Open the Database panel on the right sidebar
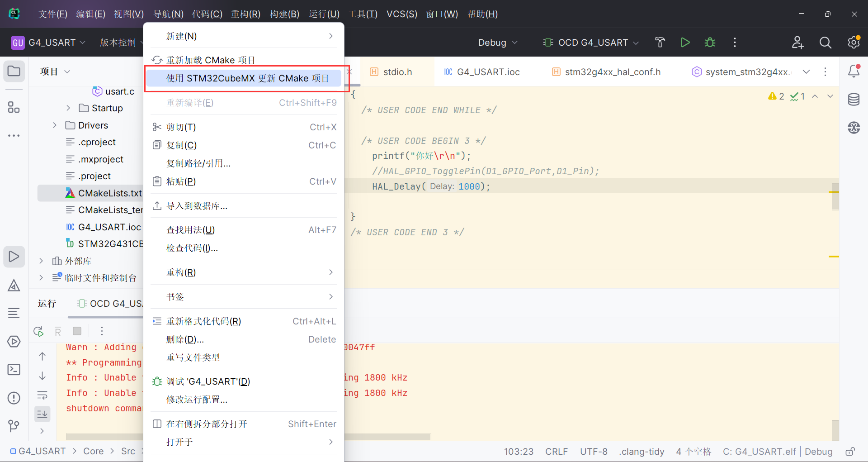 tap(854, 100)
